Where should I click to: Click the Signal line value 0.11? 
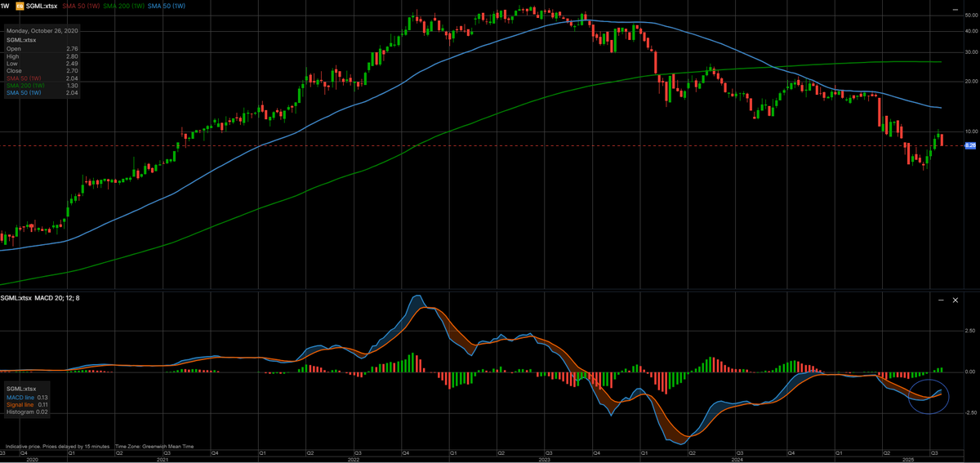[43, 404]
